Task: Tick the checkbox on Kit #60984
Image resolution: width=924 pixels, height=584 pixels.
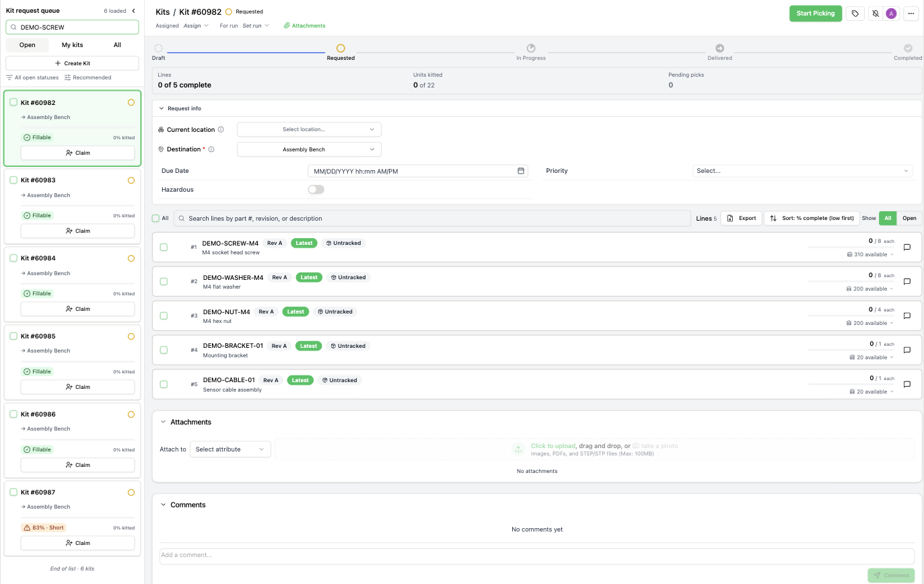Action: click(13, 258)
